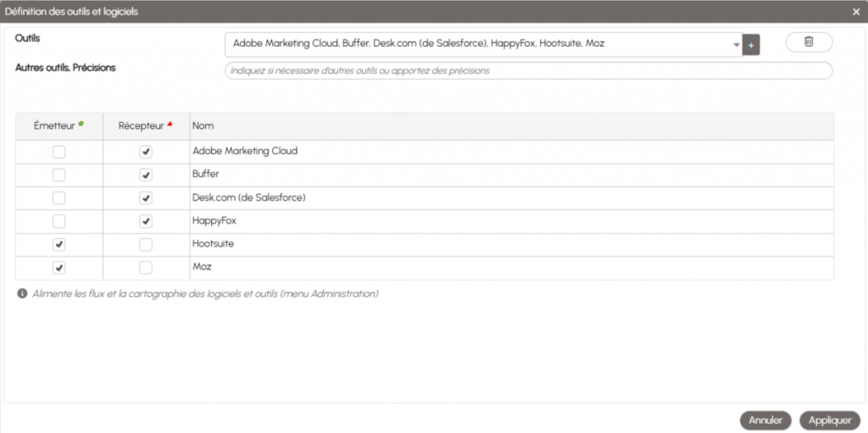
Task: Select the Adobe Marketing Cloud name cell
Action: (512, 151)
